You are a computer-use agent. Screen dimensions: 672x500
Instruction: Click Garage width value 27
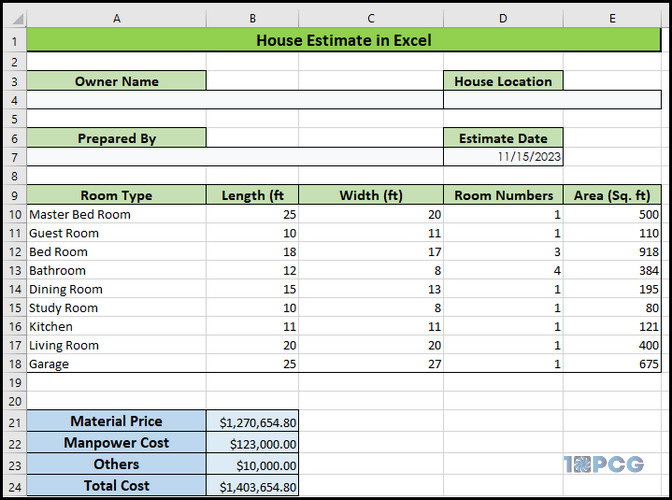tap(371, 364)
